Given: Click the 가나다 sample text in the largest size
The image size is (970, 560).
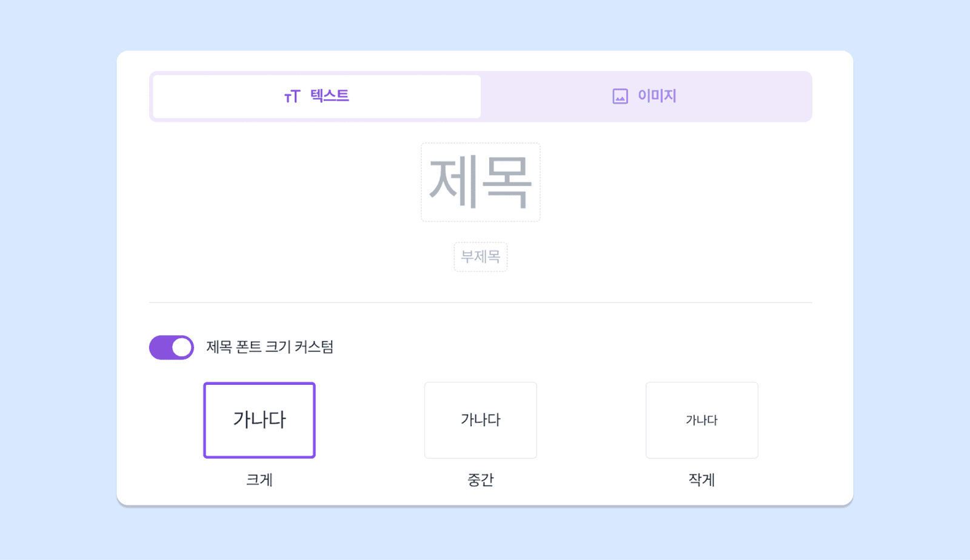Looking at the screenshot, I should 259,419.
